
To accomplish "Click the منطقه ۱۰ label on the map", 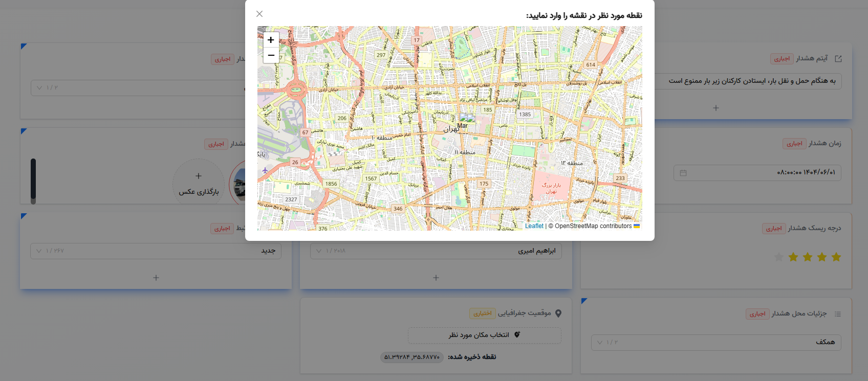I will tap(382, 138).
